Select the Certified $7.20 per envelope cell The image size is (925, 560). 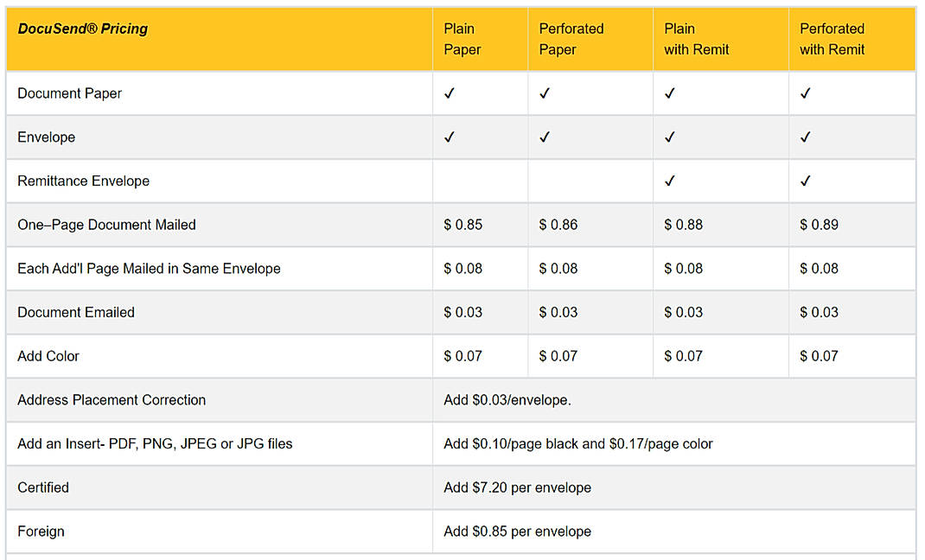pos(516,487)
